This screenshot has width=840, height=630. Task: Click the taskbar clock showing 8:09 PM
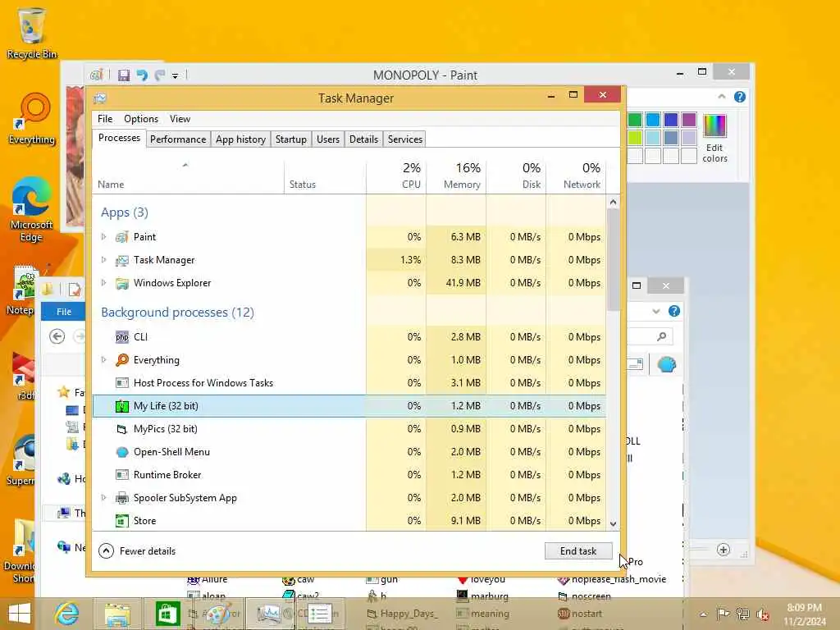pyautogui.click(x=804, y=614)
